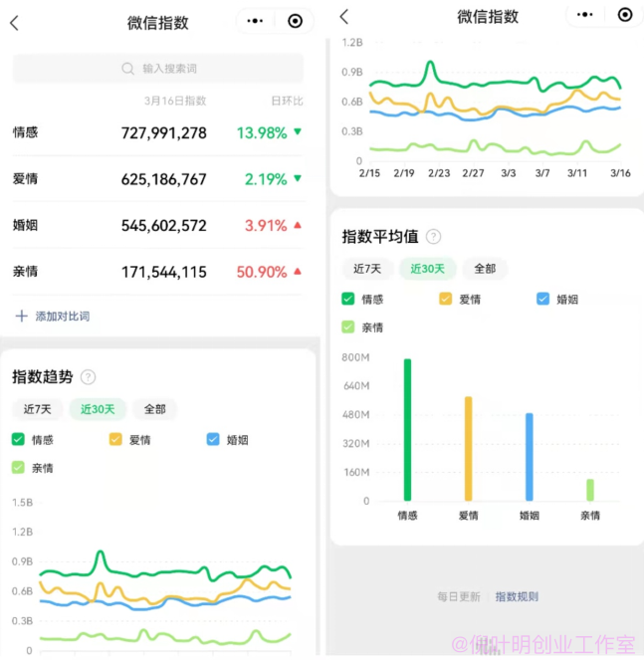Open more options menu on right screen
This screenshot has height=660, width=644.
(585, 15)
